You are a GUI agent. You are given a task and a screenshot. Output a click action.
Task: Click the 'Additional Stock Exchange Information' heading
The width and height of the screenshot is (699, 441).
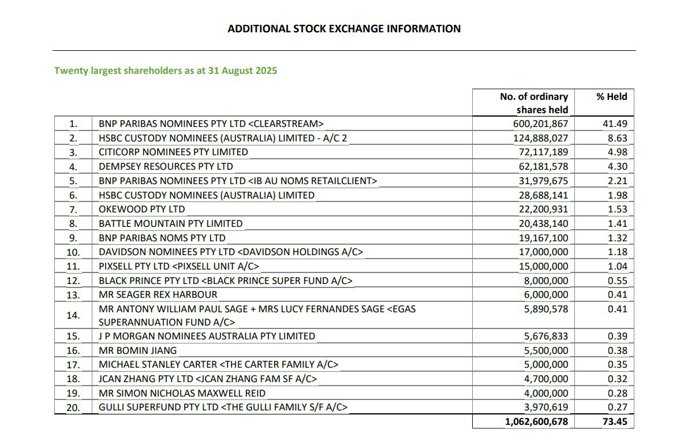tap(344, 29)
